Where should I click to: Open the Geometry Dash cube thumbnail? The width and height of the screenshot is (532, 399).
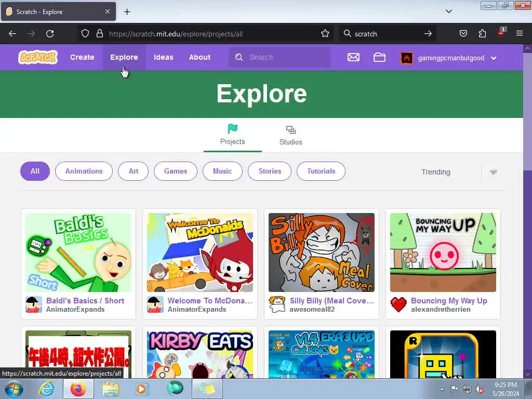[443, 354]
